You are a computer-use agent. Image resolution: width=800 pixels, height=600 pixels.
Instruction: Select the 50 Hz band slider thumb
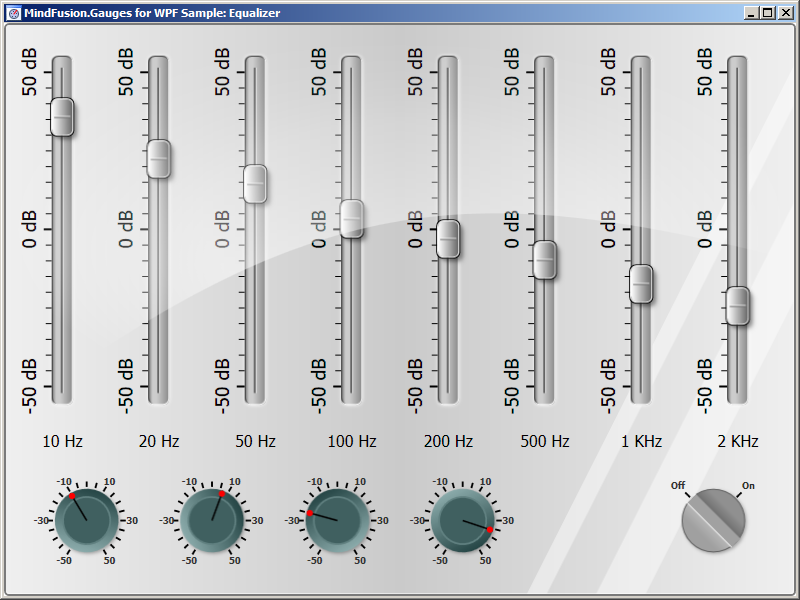click(x=255, y=184)
